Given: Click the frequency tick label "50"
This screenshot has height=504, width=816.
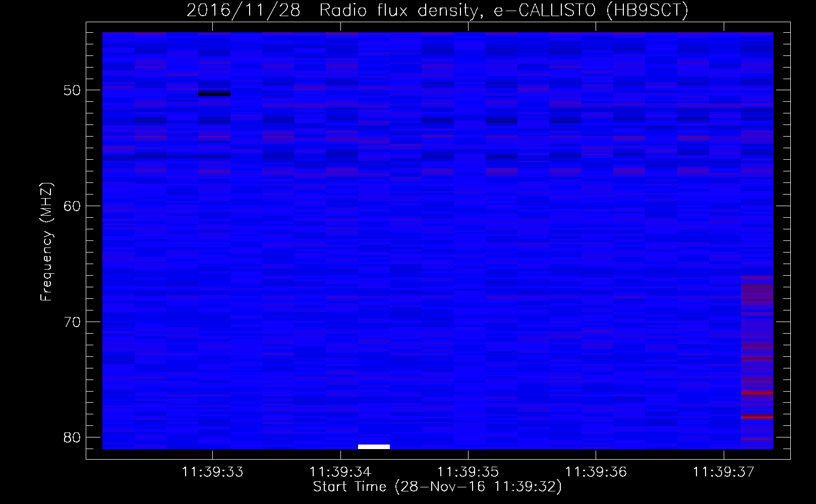Looking at the screenshot, I should point(72,90).
